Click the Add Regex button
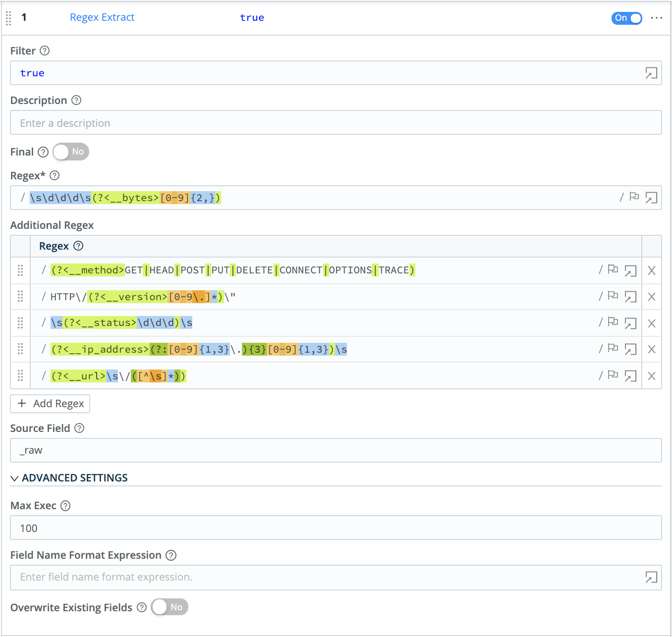The image size is (672, 637). 50,403
